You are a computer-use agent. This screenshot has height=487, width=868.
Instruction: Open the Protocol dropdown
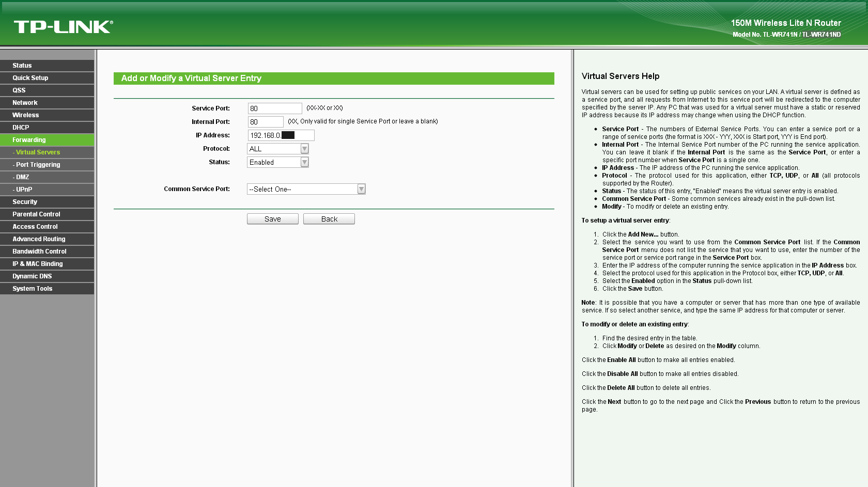305,148
